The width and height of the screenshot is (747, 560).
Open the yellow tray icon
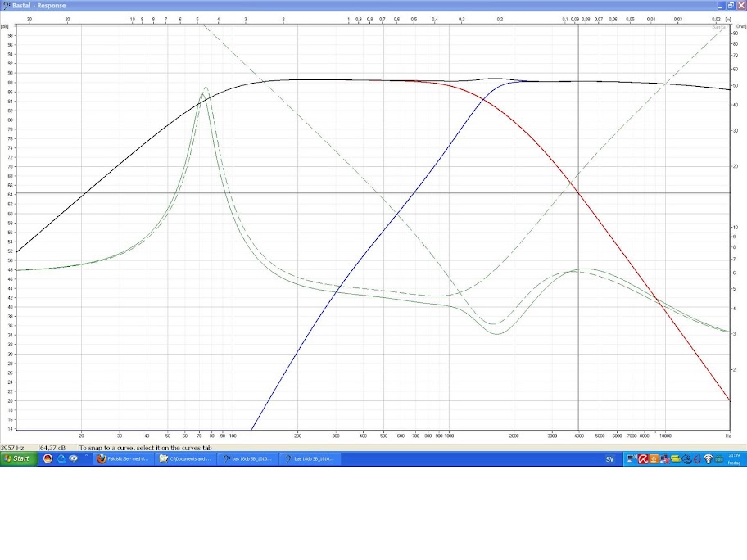676,458
